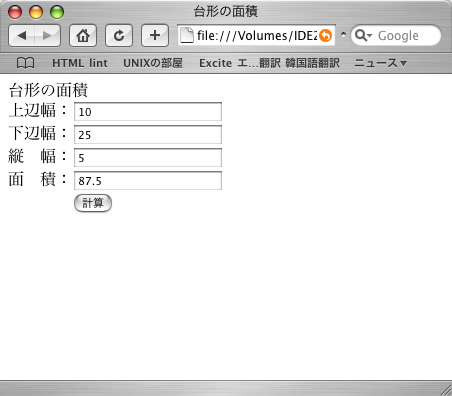Screen dimensions: 452x396
Task: Click the orange snapback arrow in address bar
Action: 325,35
